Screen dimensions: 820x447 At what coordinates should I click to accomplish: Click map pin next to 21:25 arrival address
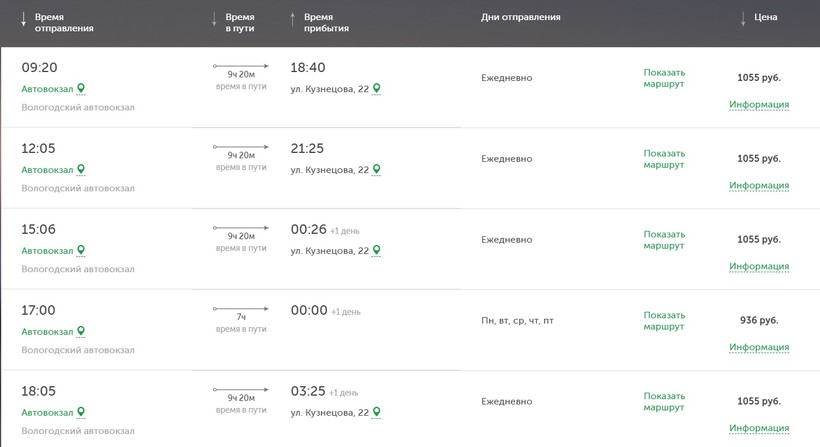point(377,169)
